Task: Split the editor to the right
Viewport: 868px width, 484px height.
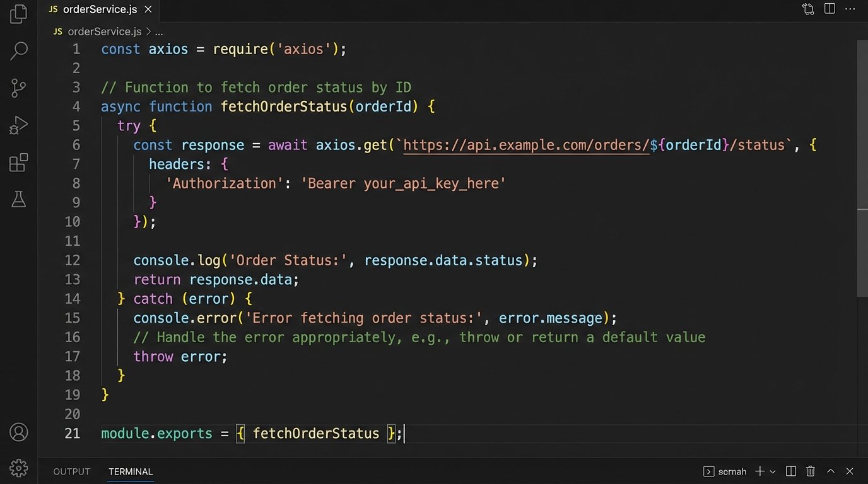Action: pyautogui.click(x=830, y=9)
